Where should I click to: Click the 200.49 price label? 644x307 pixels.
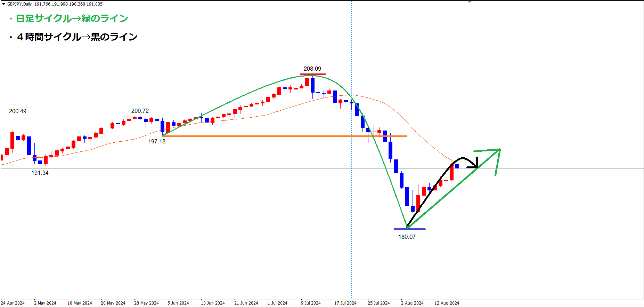point(17,111)
